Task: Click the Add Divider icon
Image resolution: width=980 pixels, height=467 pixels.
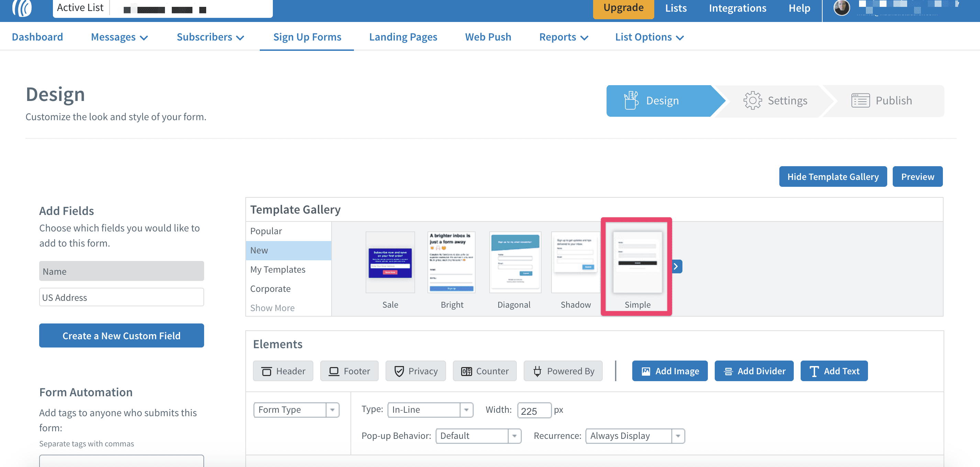Action: pyautogui.click(x=727, y=370)
